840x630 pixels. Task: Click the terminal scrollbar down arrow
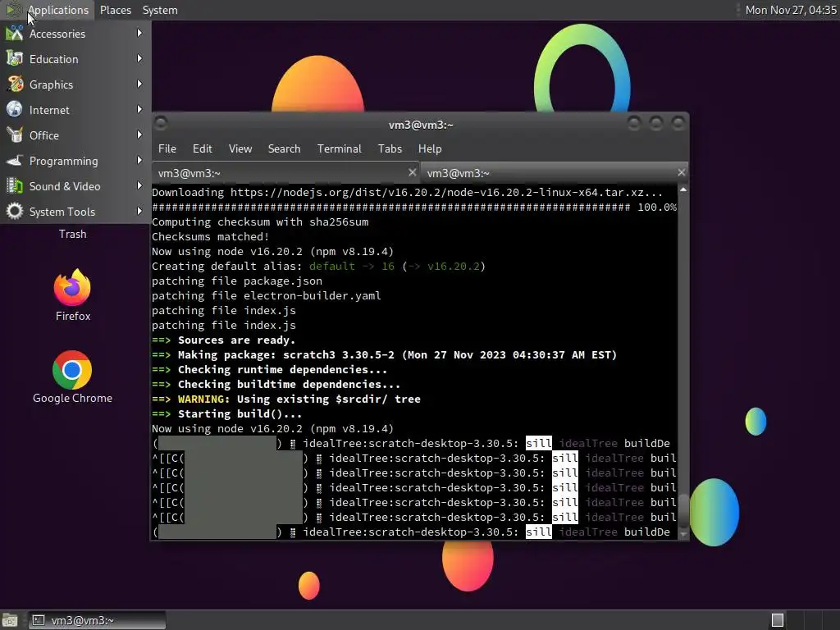click(x=683, y=534)
